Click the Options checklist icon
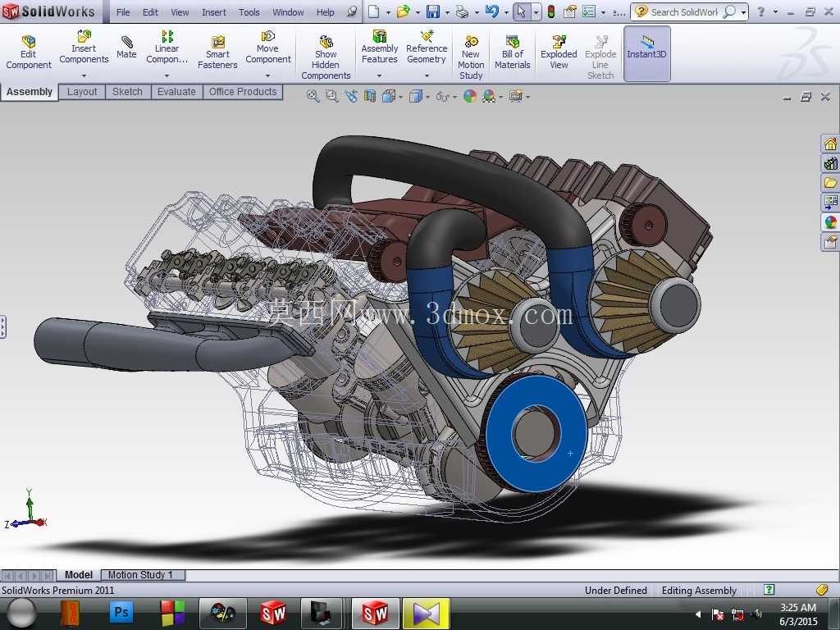 coord(589,11)
